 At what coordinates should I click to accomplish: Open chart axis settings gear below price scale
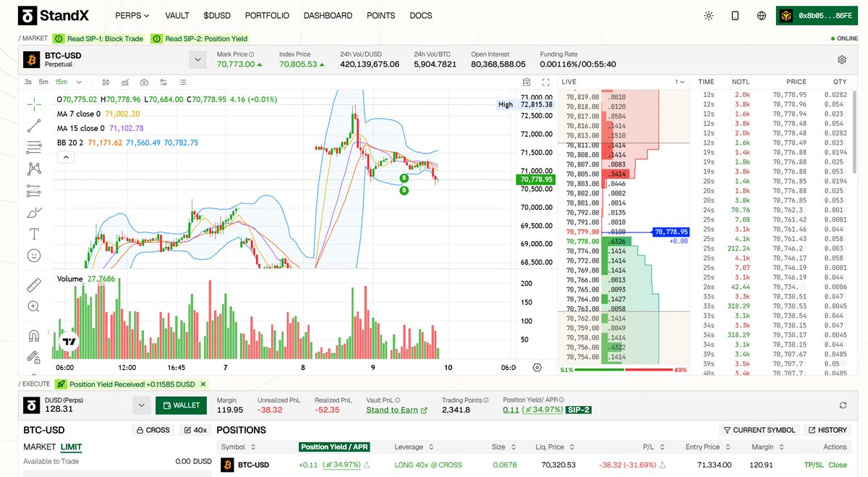click(537, 367)
